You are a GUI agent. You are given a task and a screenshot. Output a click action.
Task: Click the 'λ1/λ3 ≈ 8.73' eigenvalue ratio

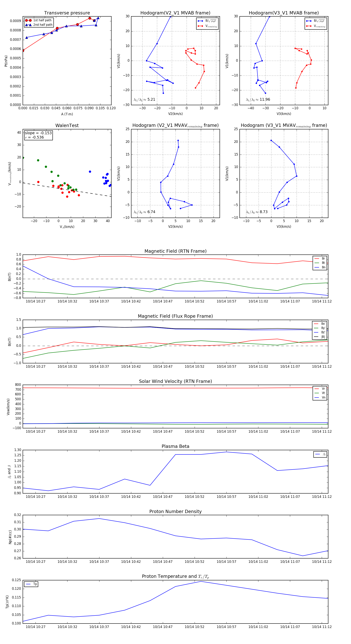[257, 212]
